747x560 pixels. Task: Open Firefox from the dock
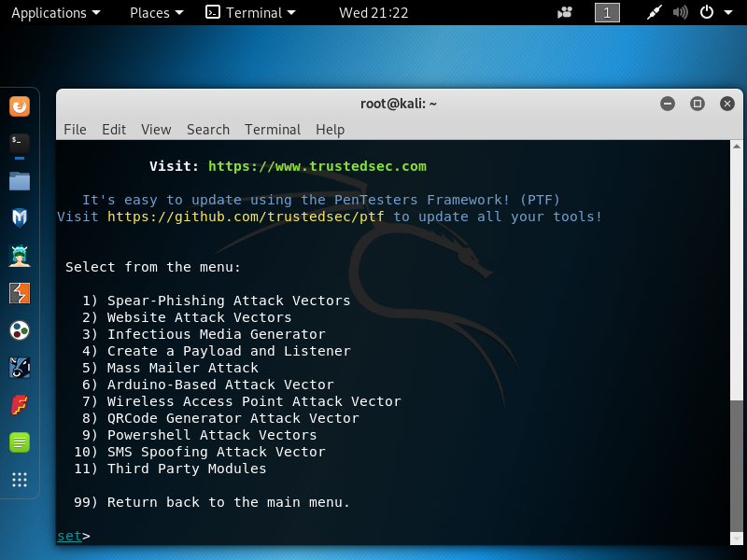pos(20,106)
